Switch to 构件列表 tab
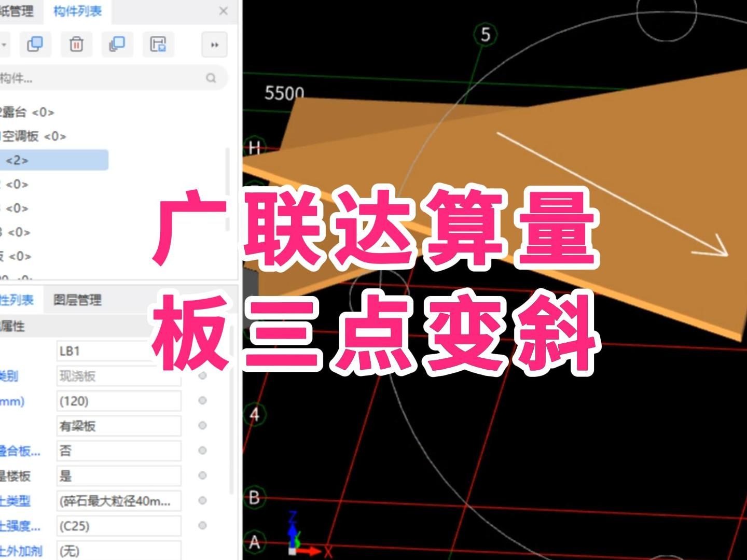 click(x=77, y=11)
